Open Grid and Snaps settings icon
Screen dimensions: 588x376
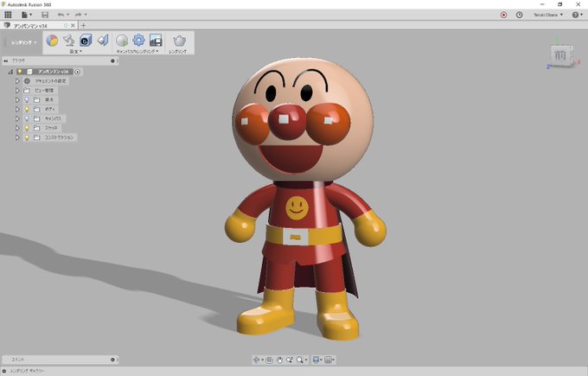328,360
